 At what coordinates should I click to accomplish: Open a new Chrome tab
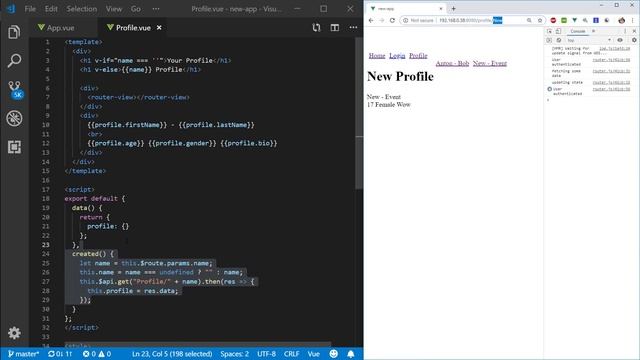pos(453,8)
